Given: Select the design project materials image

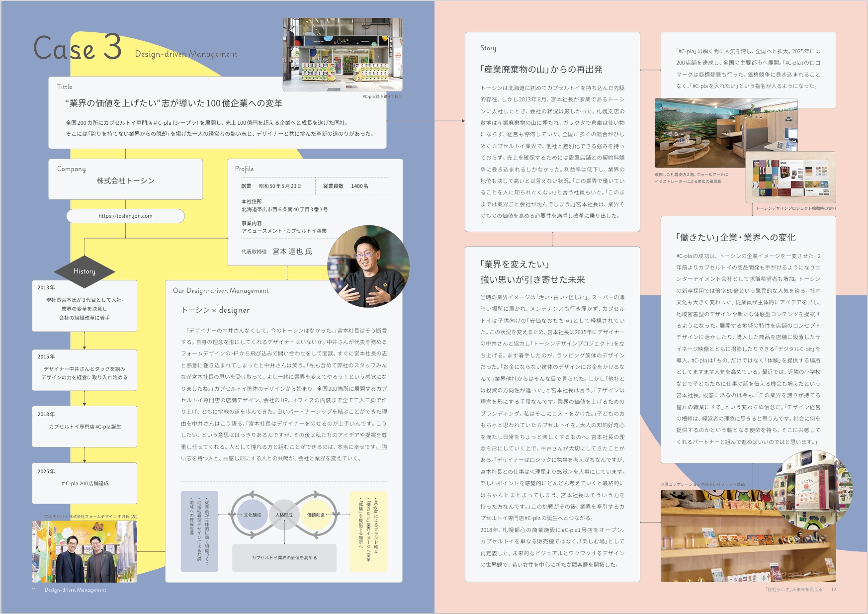Looking at the screenshot, I should pos(790,177).
